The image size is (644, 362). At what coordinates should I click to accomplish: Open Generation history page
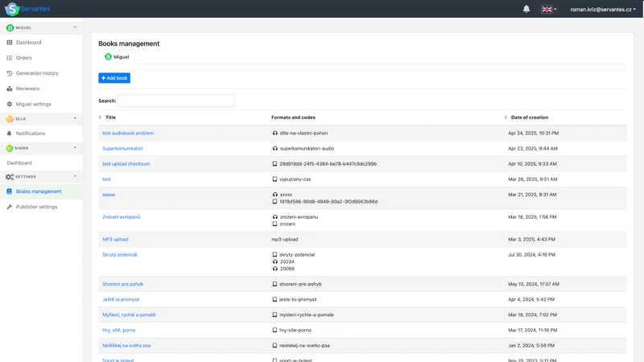coord(37,73)
